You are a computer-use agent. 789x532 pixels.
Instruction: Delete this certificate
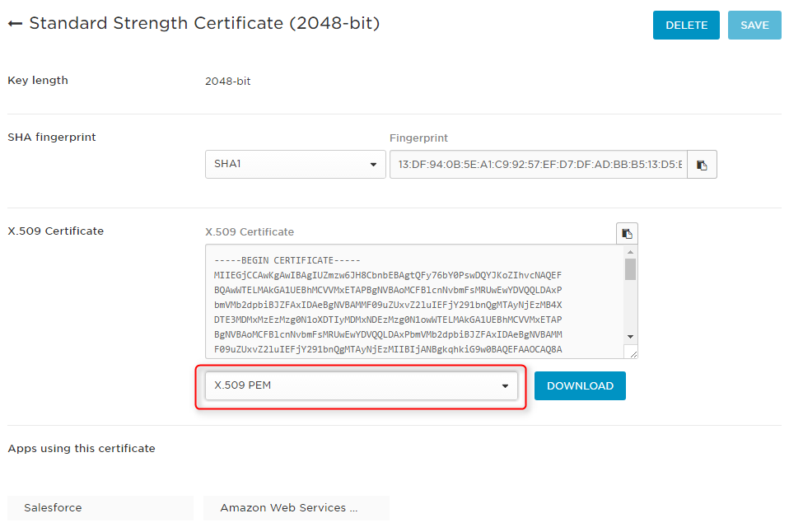click(686, 26)
